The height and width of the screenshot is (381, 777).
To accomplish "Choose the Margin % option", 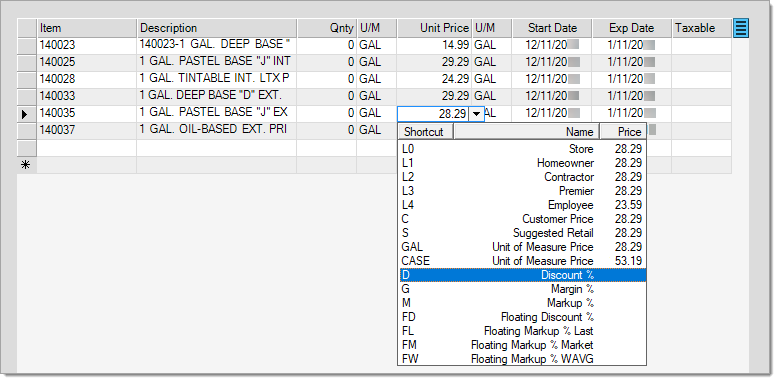I will 522,289.
